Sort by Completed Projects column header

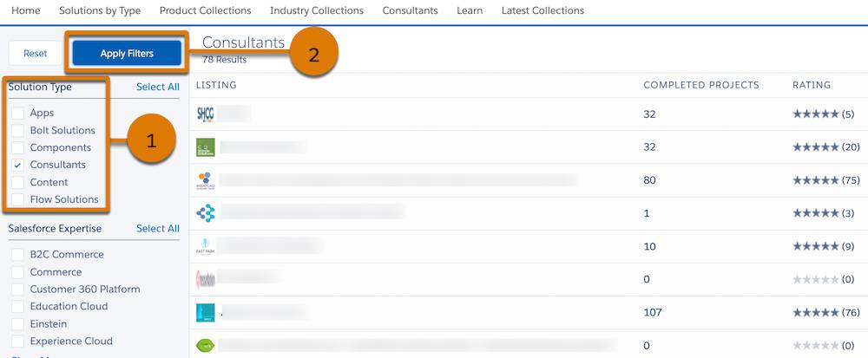pyautogui.click(x=700, y=85)
